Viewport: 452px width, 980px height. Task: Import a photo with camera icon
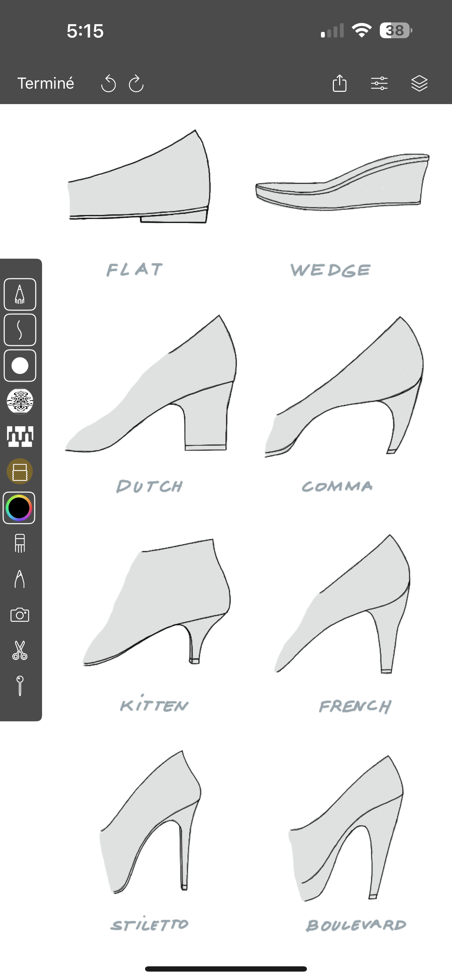[20, 615]
